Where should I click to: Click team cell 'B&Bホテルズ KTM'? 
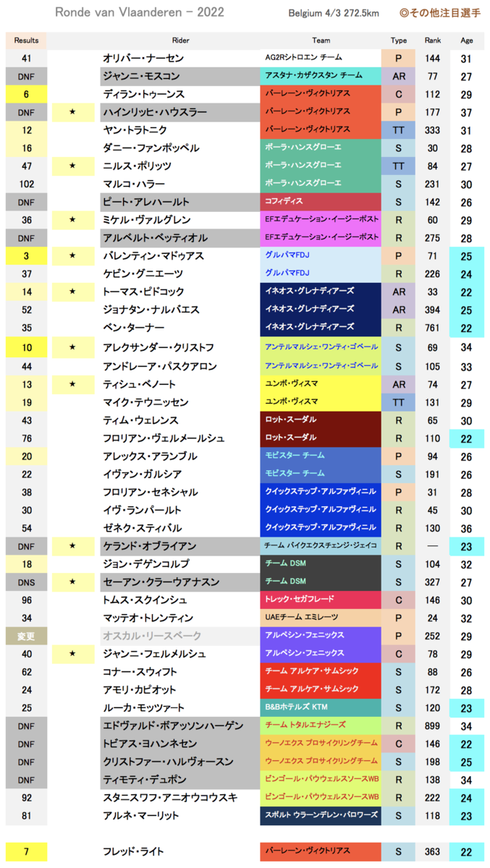click(x=321, y=707)
